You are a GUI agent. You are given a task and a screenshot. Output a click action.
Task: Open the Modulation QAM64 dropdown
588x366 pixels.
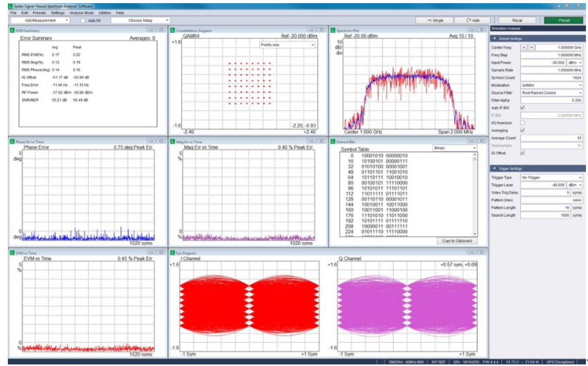(551, 85)
